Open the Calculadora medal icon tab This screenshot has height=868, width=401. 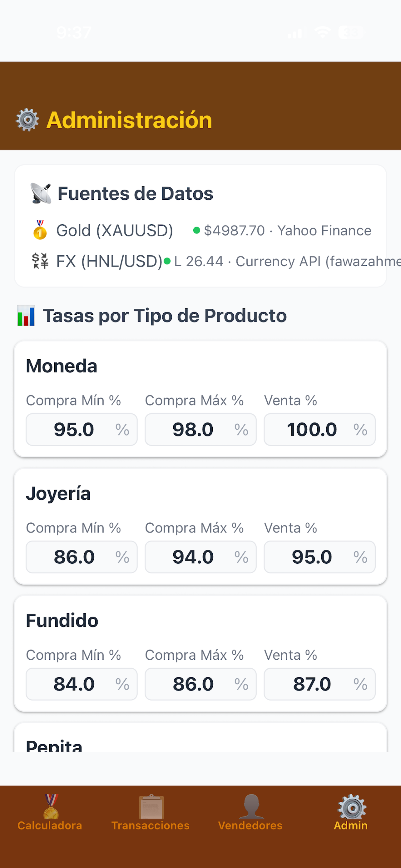click(50, 812)
